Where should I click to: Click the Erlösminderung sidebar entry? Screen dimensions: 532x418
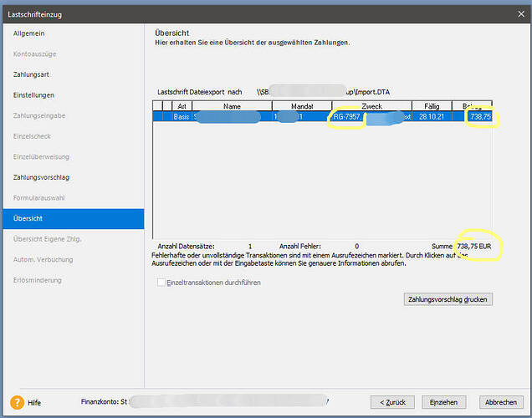38,280
